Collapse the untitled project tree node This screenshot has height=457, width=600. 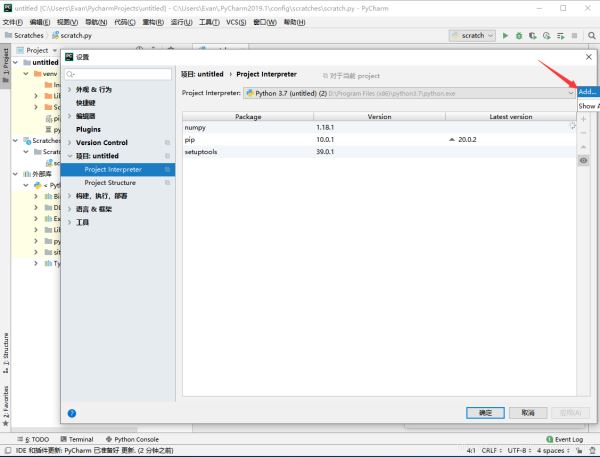[15, 62]
